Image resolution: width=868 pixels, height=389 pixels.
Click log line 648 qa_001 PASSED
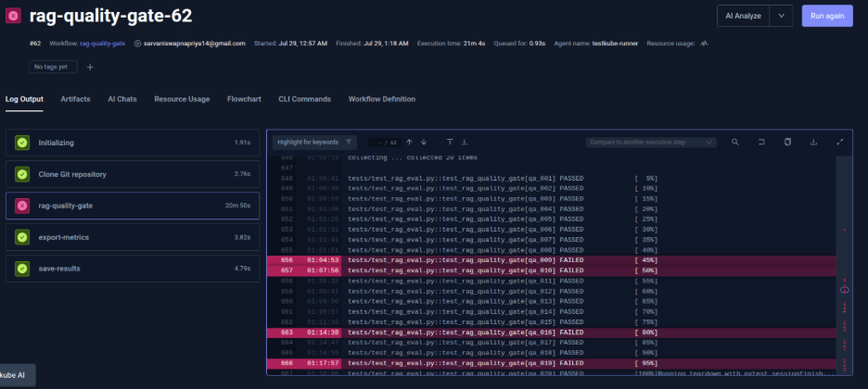point(552,179)
